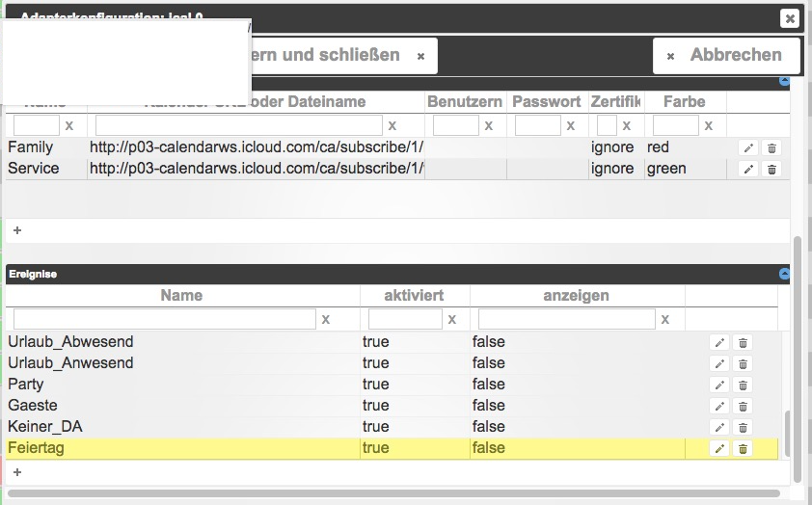Click the horizontal scrollbar at bottom
The image size is (812, 505).
click(393, 493)
